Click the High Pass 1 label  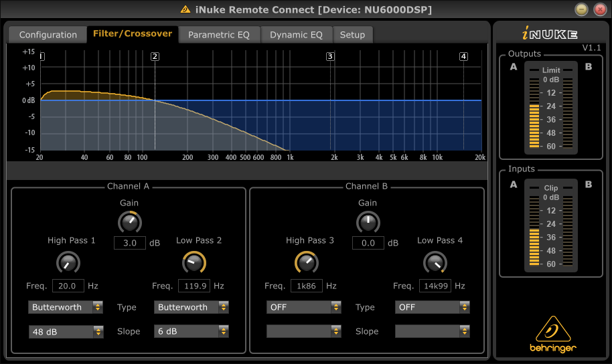click(72, 240)
